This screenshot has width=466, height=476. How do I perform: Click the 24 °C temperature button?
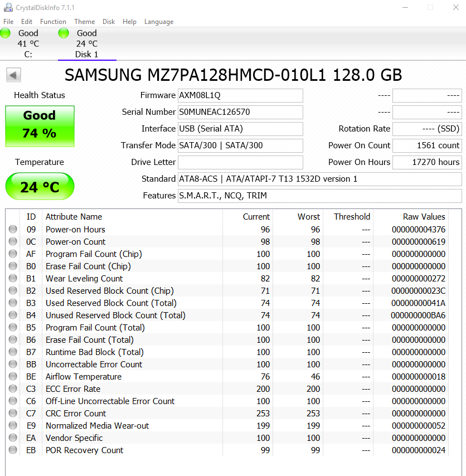40,186
